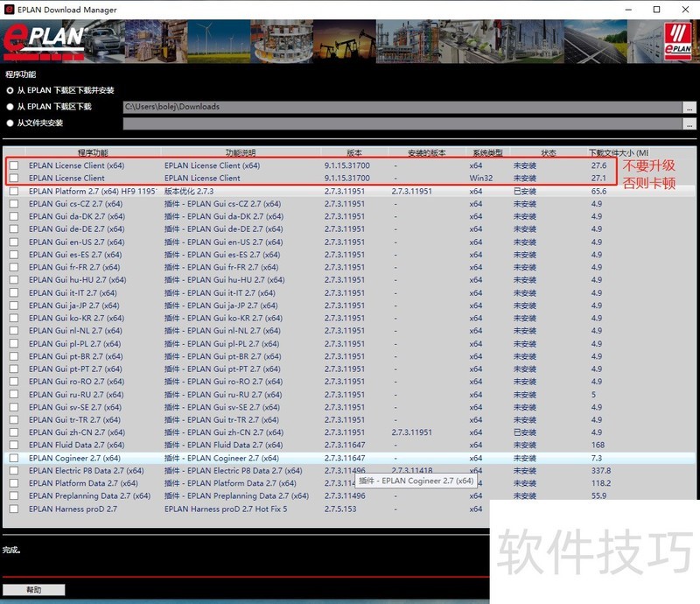Minimize the EPLAN Download Manager window
700x604 pixels.
(628, 10)
